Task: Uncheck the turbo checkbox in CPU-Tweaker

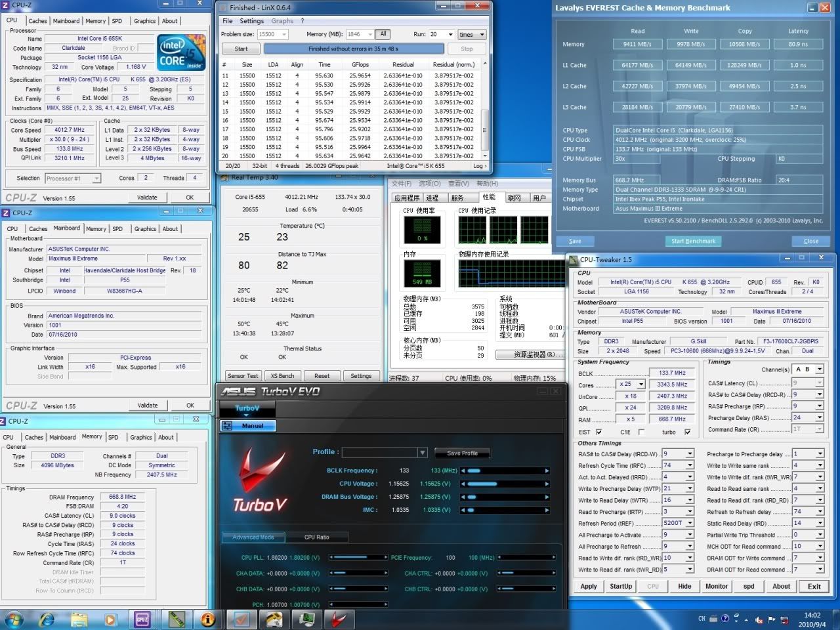Action: tap(687, 432)
